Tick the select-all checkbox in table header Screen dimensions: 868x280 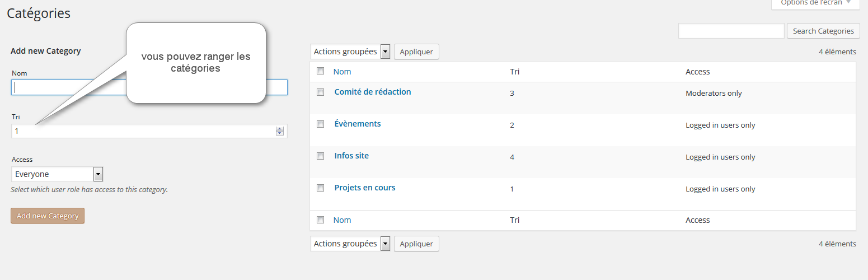click(321, 71)
